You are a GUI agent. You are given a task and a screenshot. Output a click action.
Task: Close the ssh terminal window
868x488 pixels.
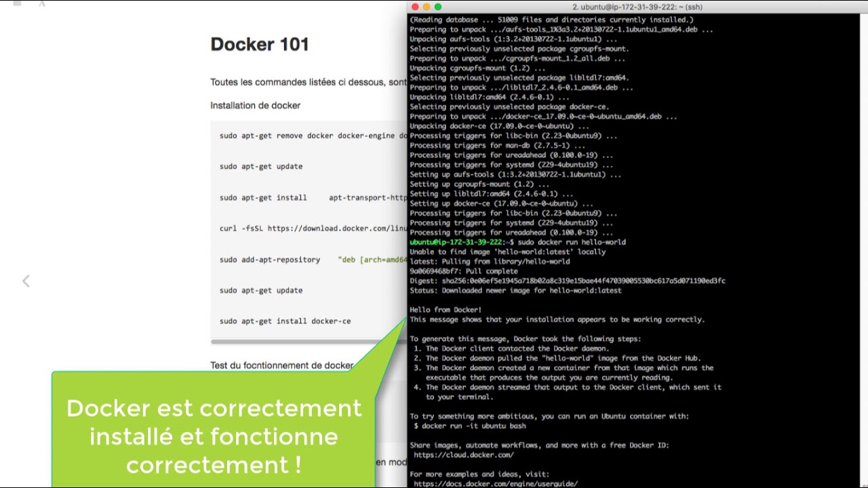tap(415, 7)
